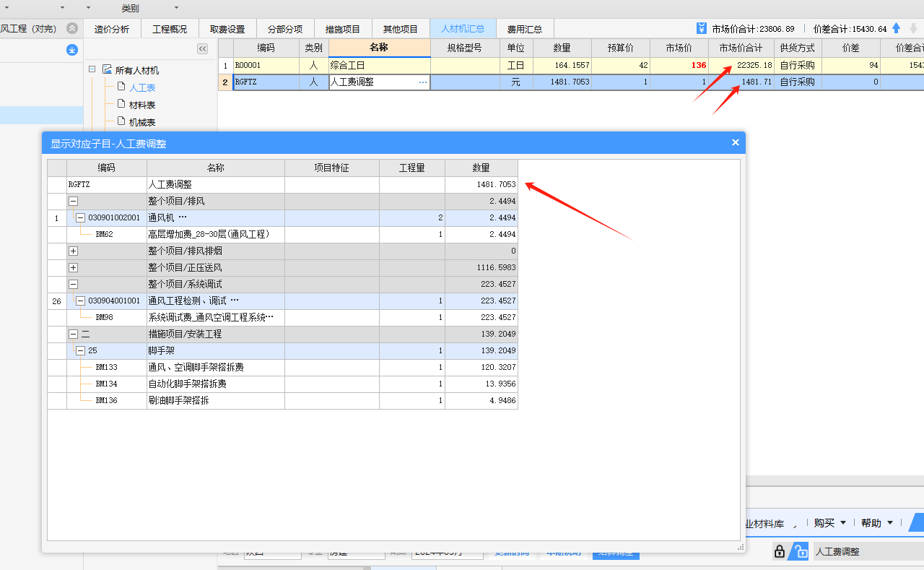Screen dimensions: 924x570
Task: Select 机械表 in the tree
Action: (x=142, y=122)
